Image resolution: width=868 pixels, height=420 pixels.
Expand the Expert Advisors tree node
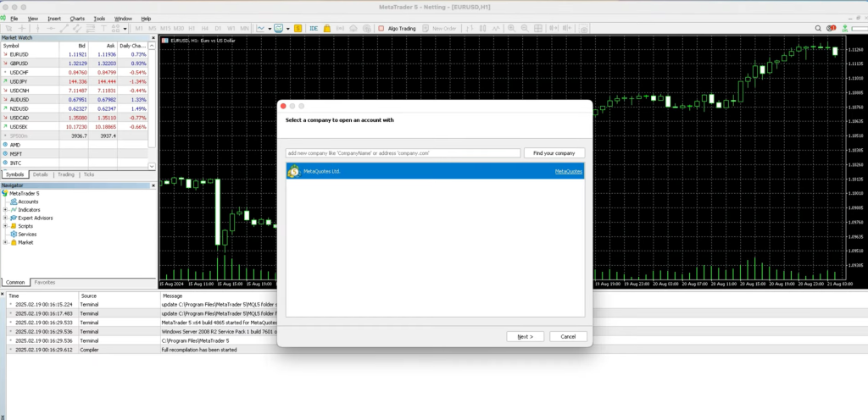(6, 218)
